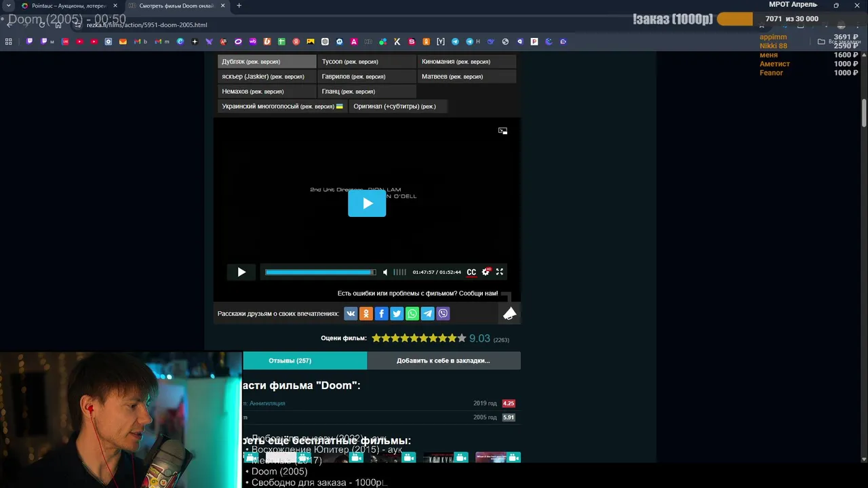Click the 01:47:57 / 01:52:44 time display

pos(437,272)
